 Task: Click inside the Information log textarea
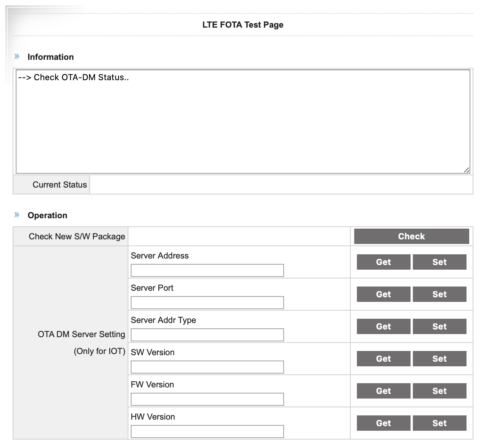tap(243, 122)
